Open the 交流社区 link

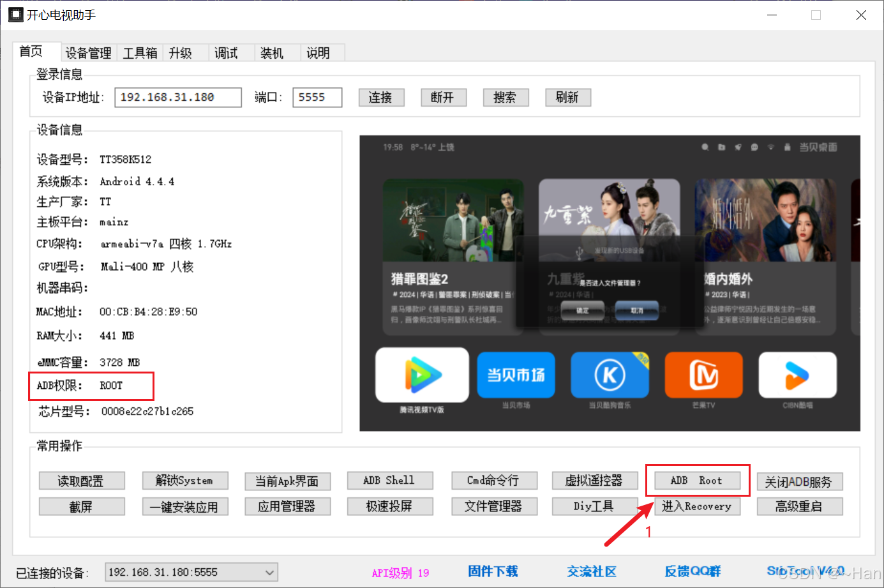[592, 571]
